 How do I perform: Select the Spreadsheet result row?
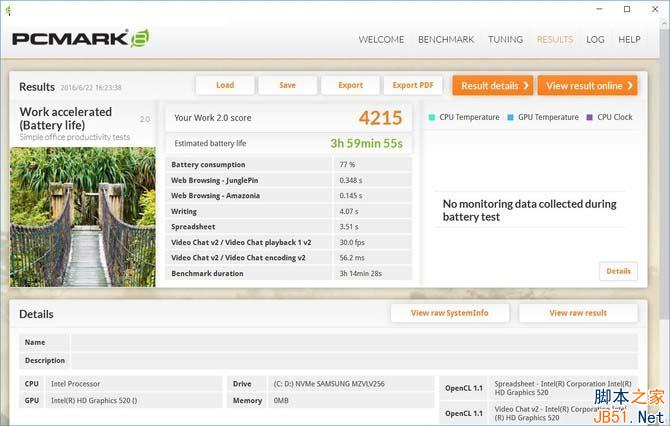click(x=289, y=226)
